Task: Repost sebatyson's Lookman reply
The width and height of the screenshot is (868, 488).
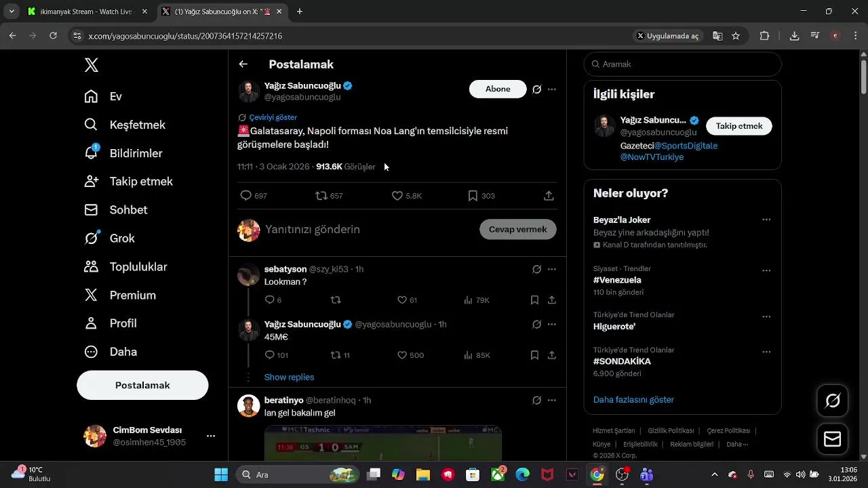Action: point(336,300)
